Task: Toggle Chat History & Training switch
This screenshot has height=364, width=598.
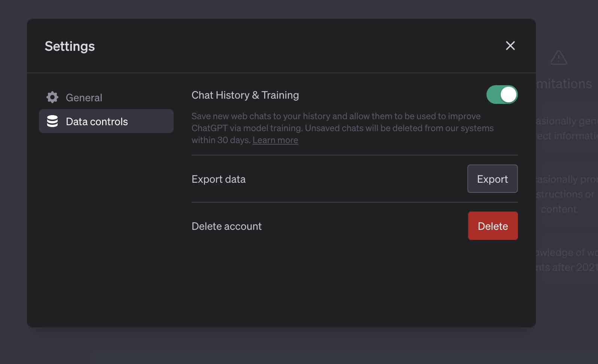Action: click(502, 95)
